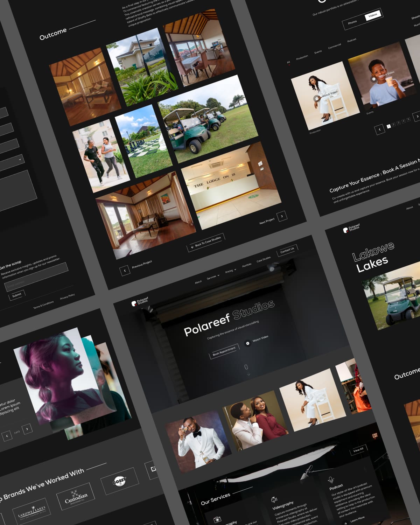420x525 pixels.
Task: Switch the portfolio toggle to Photos
Action: (x=352, y=22)
